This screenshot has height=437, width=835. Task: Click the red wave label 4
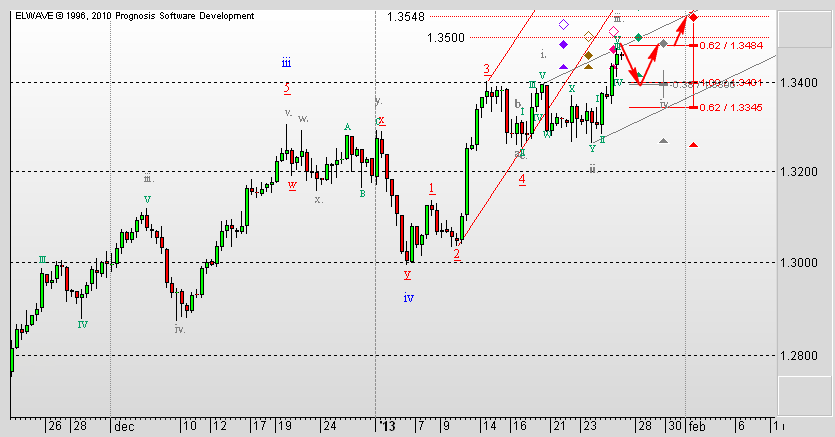point(522,179)
